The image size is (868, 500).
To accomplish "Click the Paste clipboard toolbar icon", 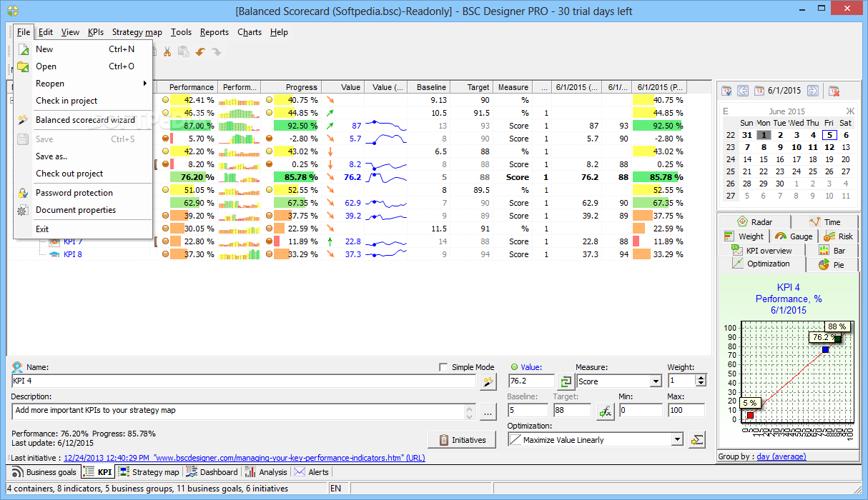I will coord(184,51).
